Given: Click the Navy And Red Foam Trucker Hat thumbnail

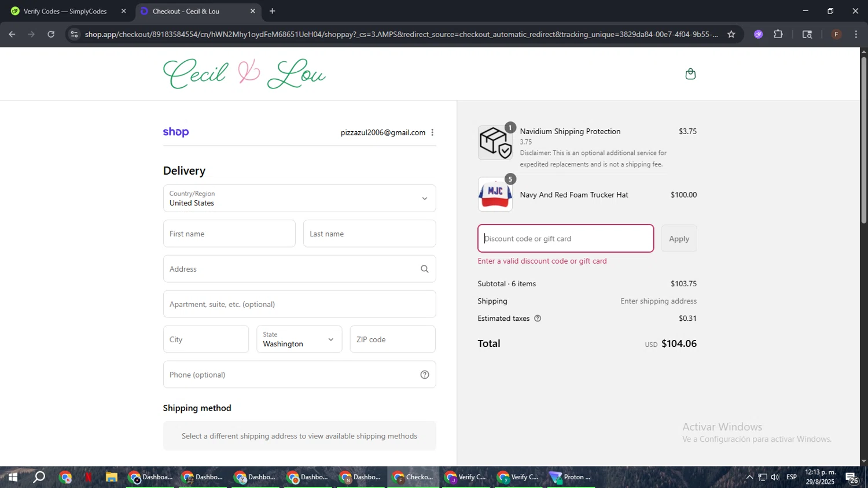Looking at the screenshot, I should click(x=495, y=194).
